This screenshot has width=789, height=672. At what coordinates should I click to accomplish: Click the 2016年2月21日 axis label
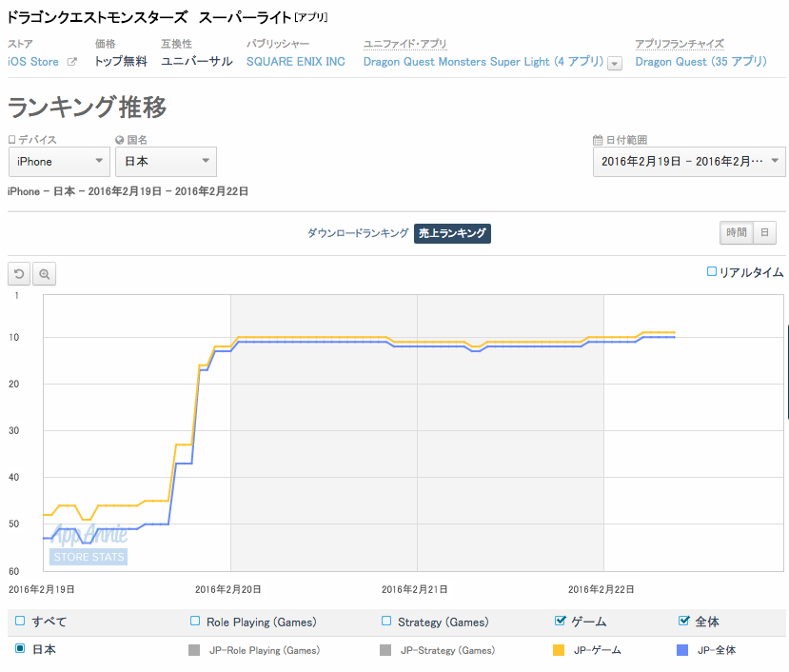(x=415, y=589)
